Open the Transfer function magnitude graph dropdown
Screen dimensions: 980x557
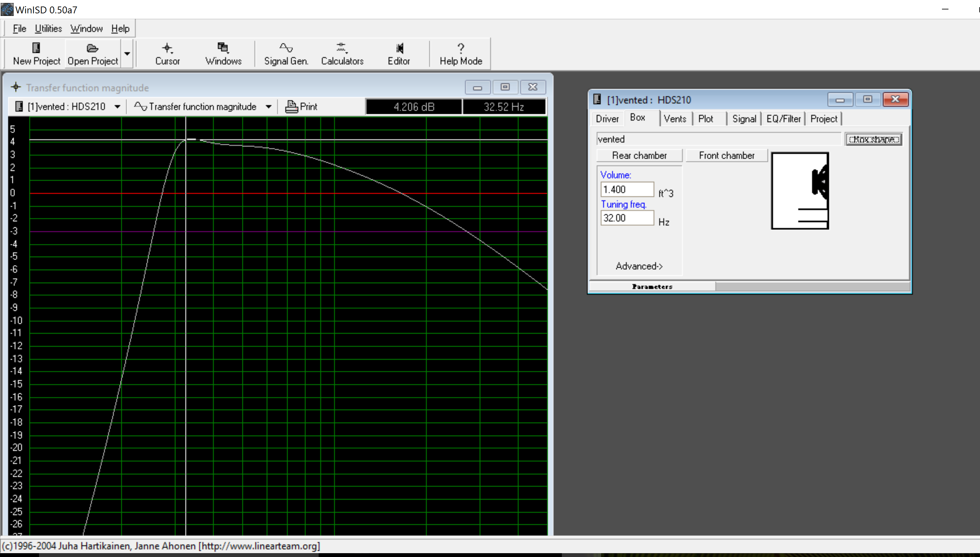click(269, 107)
